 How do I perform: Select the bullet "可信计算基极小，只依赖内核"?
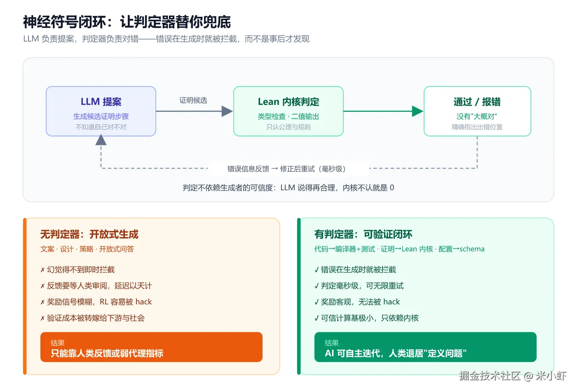(366, 318)
